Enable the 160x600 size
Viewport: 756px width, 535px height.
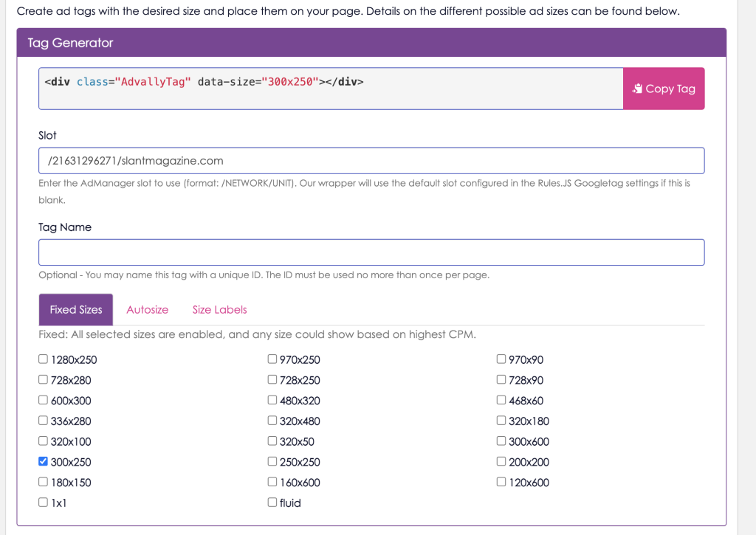pos(272,482)
